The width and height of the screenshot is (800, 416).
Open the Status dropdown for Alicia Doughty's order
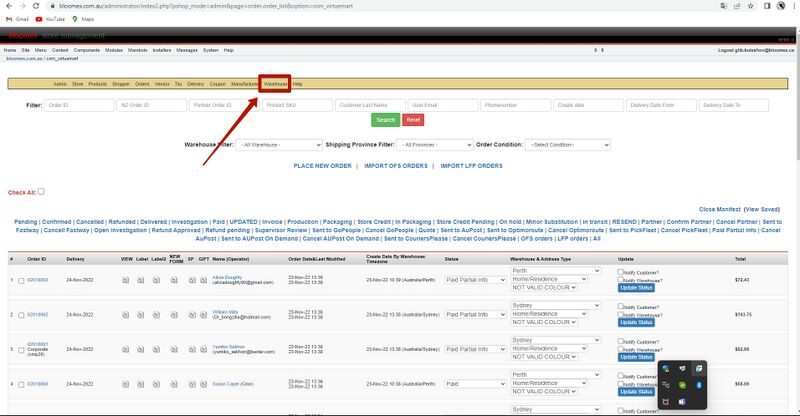[x=475, y=280]
